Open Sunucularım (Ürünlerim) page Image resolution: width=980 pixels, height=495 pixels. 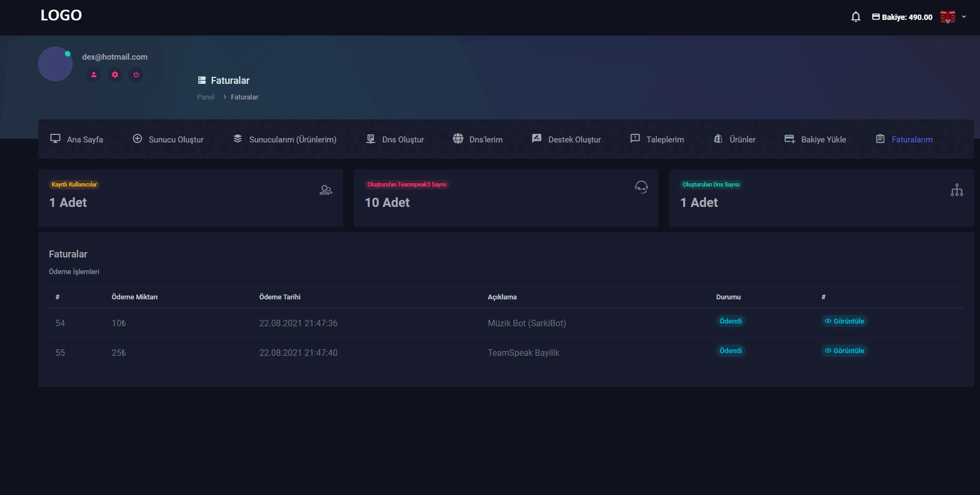[x=285, y=139]
